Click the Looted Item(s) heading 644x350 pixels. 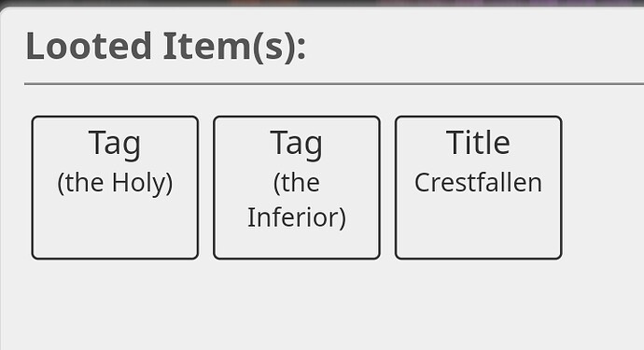(x=165, y=47)
